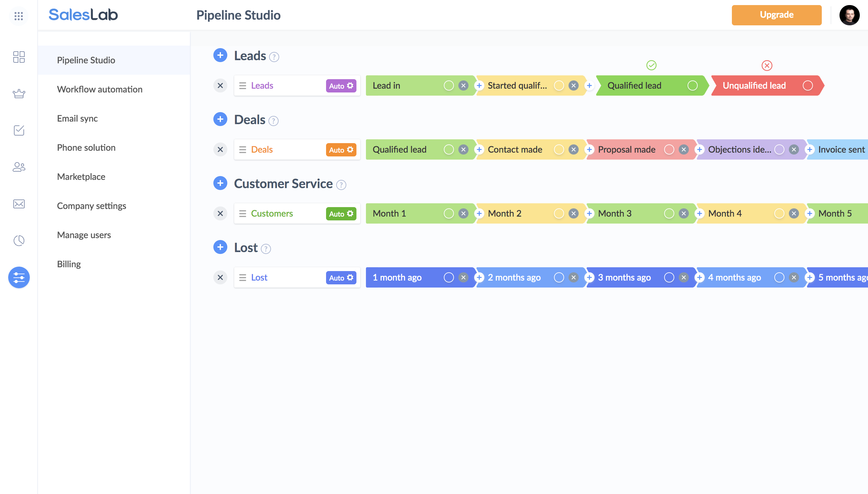Click the green won checkmark above Qualified lead
868x494 pixels.
point(651,65)
